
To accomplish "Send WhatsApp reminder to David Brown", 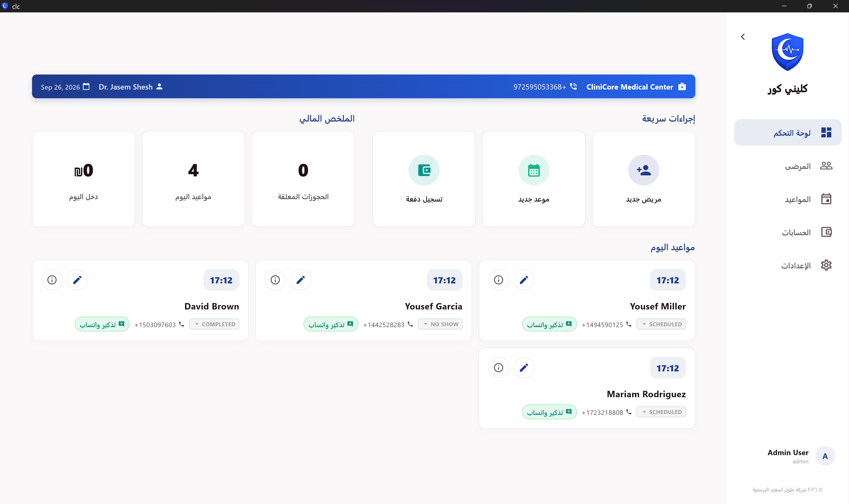I will point(102,324).
